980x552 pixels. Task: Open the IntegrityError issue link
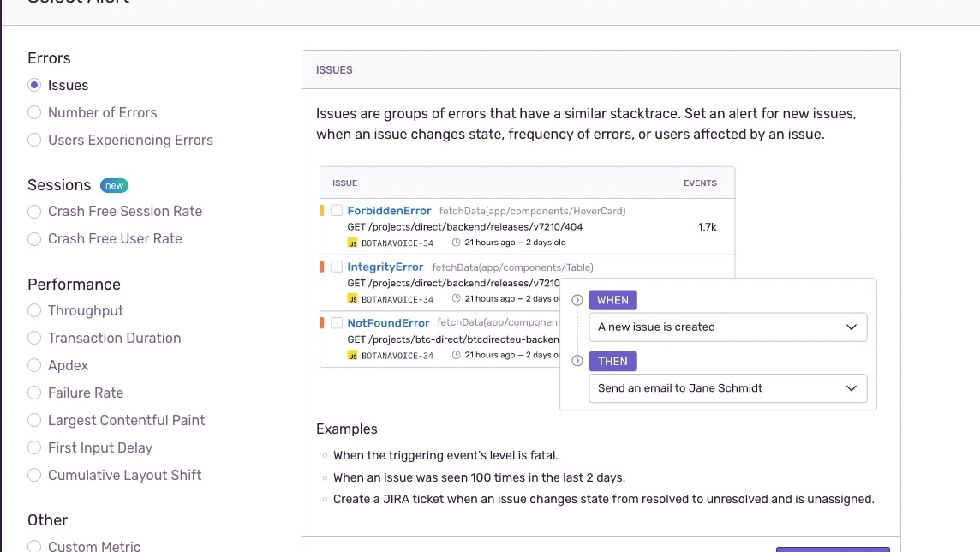385,267
